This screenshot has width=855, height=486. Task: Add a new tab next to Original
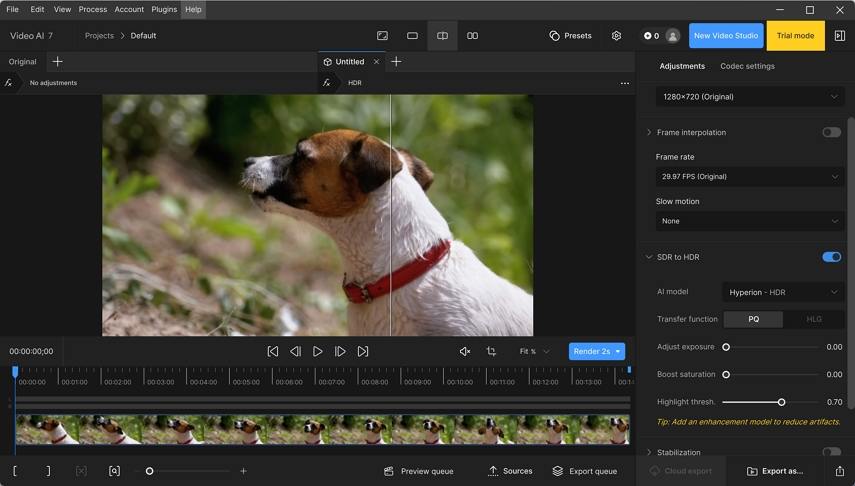coord(57,62)
